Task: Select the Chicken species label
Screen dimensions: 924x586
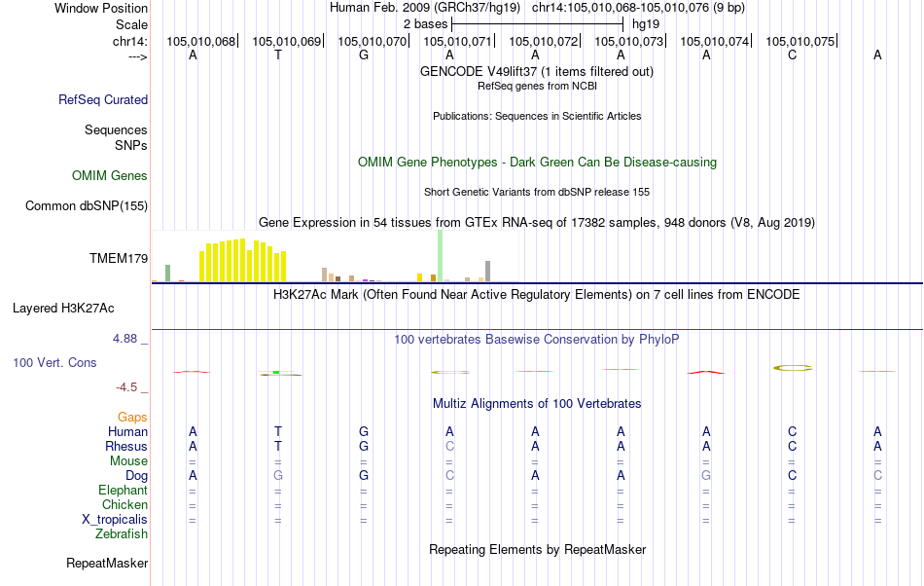Action: (124, 504)
